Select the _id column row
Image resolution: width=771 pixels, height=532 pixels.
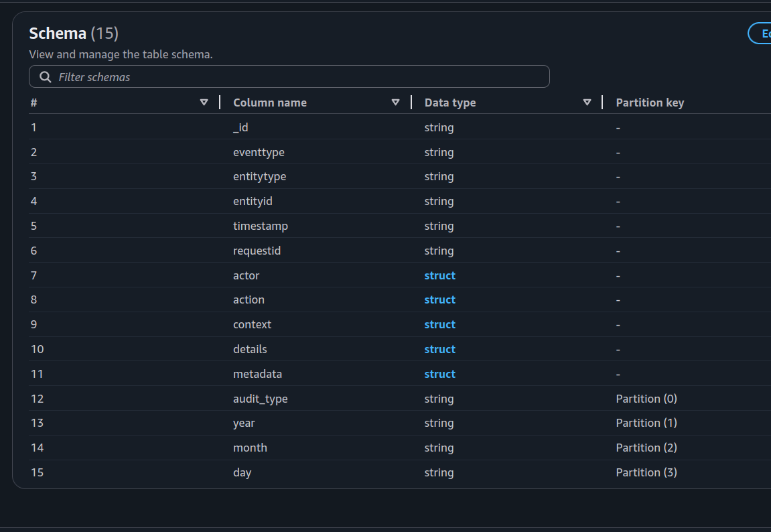(x=240, y=127)
